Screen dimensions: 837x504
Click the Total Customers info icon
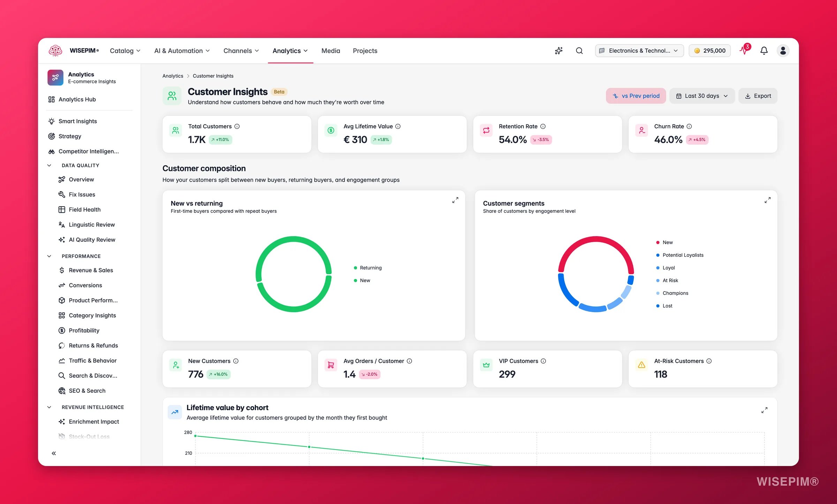[237, 126]
